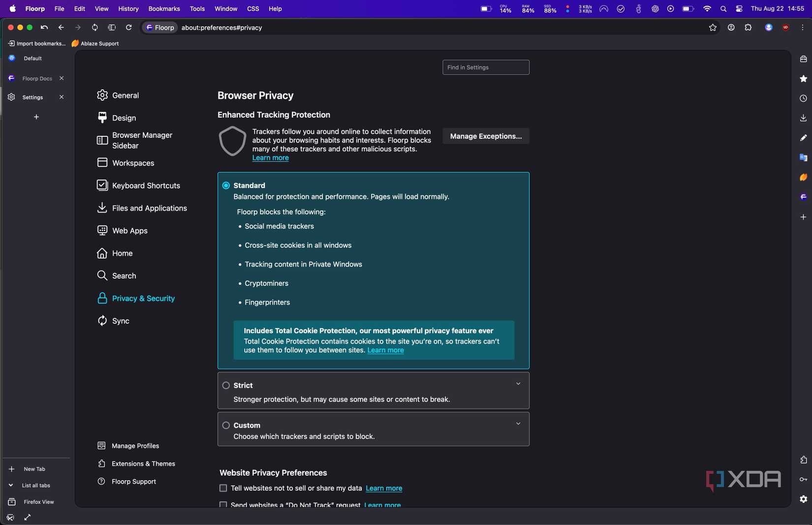Open Floorp Support
The image size is (812, 525).
point(127,482)
